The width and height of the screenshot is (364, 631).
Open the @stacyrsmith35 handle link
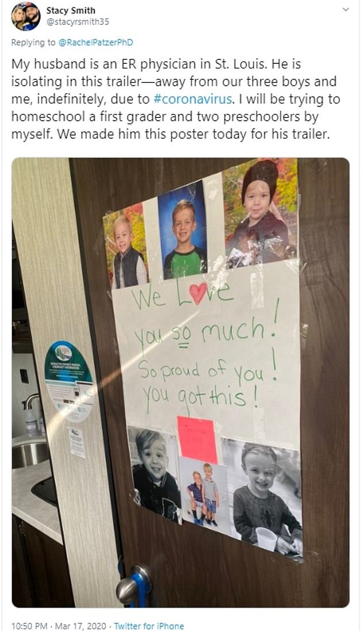click(x=78, y=22)
